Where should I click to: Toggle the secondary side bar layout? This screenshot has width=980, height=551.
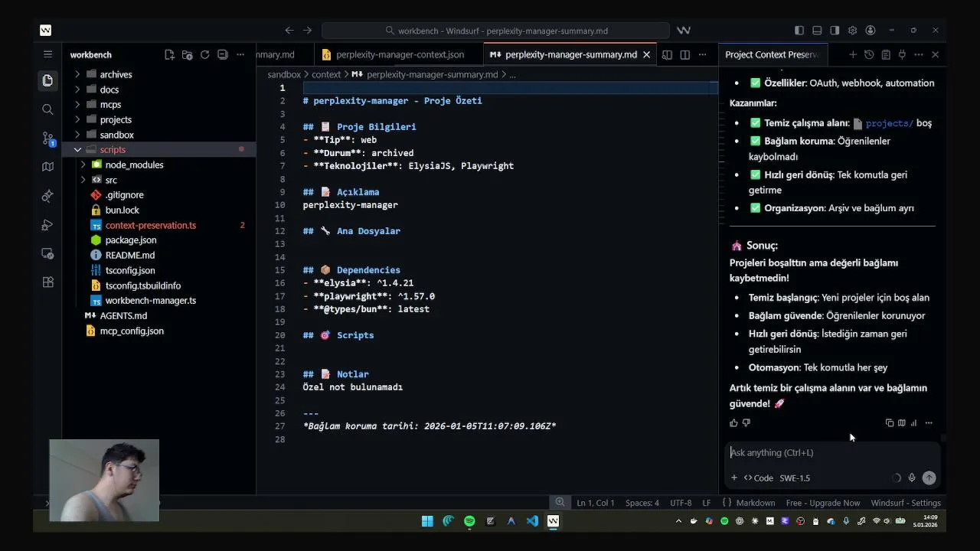(x=835, y=31)
